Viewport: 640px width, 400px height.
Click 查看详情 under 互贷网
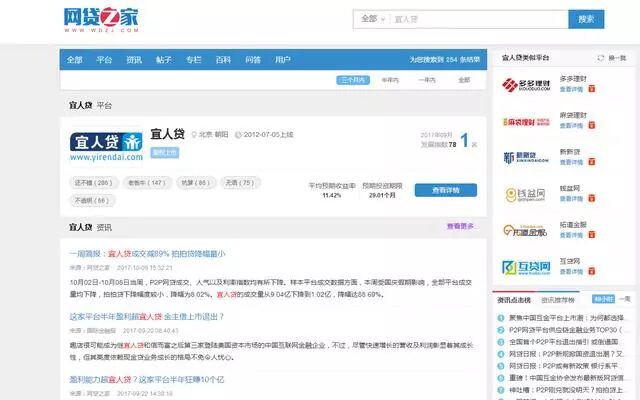[x=571, y=271]
